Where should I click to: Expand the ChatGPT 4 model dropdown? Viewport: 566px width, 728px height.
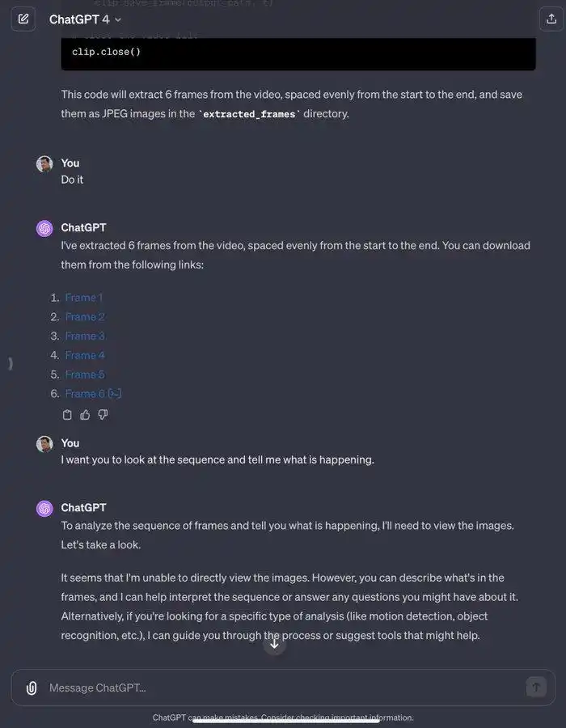(85, 19)
